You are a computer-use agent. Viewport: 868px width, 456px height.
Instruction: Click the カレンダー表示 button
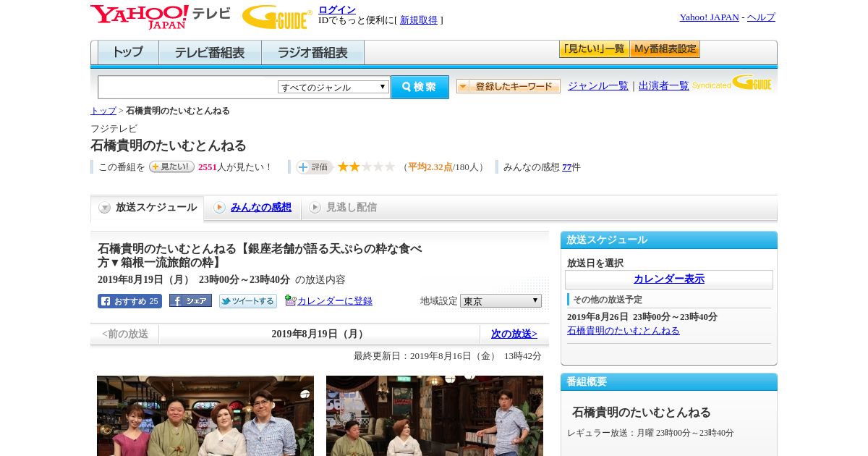pos(669,279)
